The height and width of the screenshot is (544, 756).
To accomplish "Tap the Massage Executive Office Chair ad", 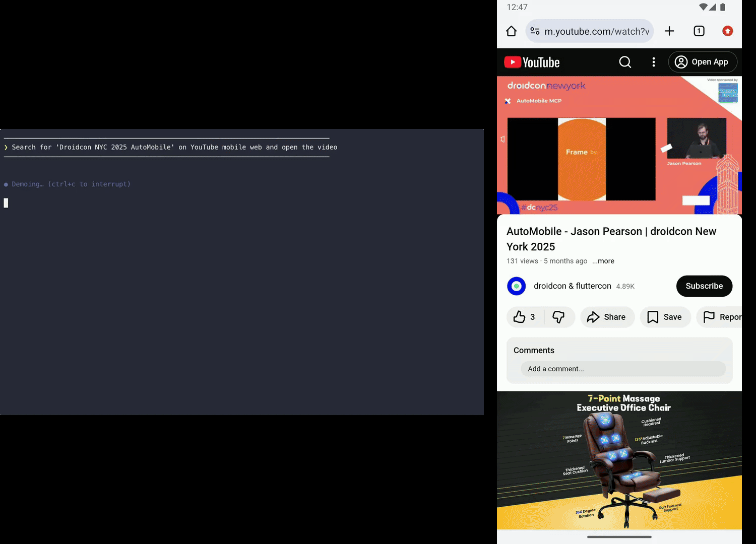I will click(619, 460).
